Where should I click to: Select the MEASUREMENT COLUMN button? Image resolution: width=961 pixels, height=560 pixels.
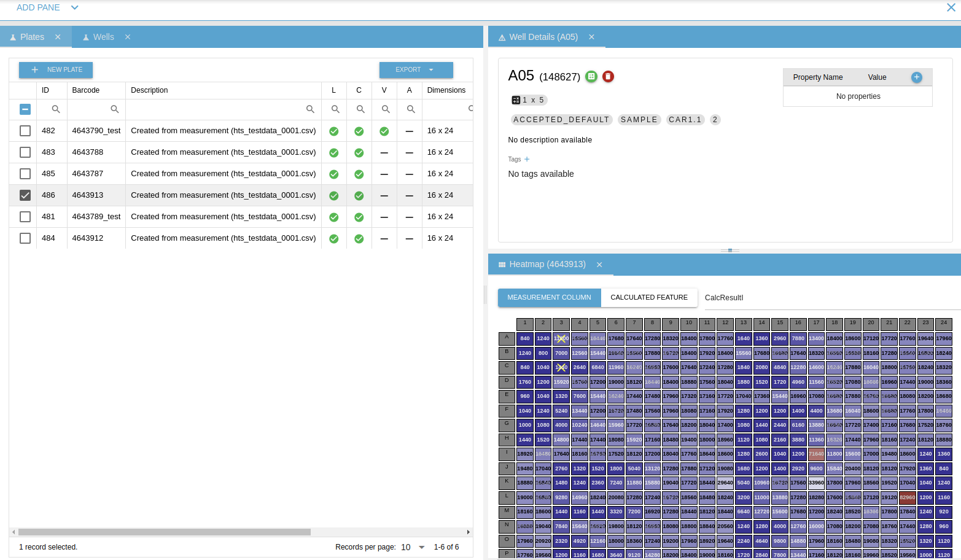pos(549,297)
